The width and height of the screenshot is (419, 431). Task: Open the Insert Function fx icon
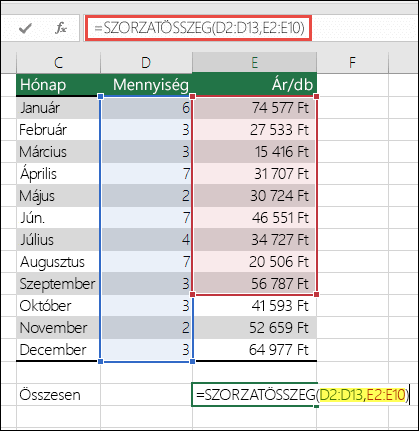click(61, 28)
